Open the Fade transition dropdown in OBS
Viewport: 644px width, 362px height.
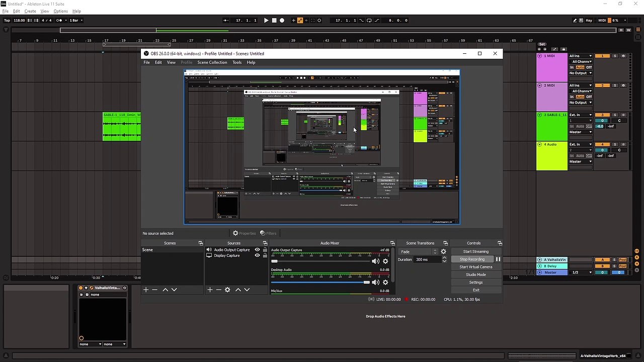(x=419, y=251)
